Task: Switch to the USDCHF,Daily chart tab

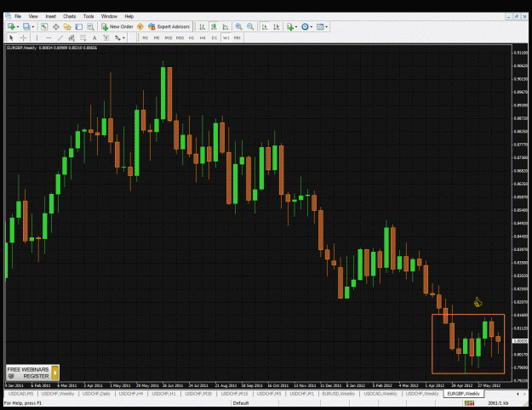Action: pos(96,394)
